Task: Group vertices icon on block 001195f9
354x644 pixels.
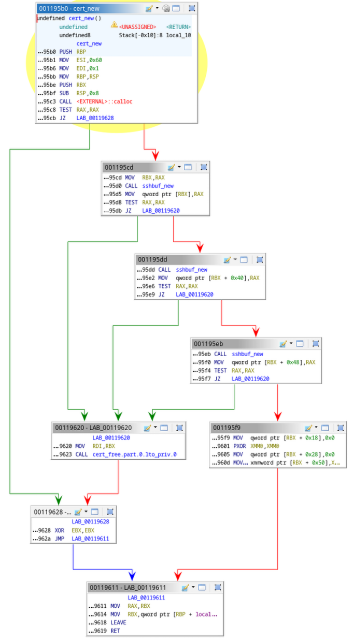Action: 341,428
